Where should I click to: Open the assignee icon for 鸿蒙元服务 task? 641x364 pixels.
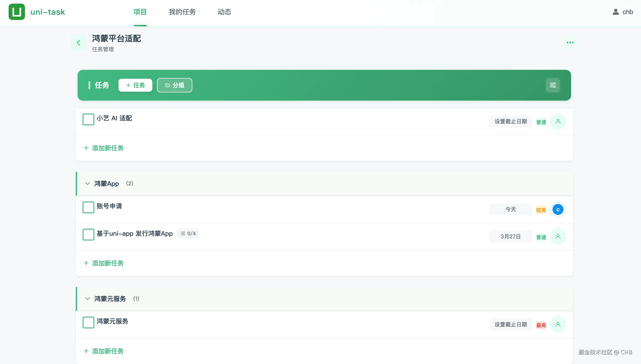click(x=558, y=325)
